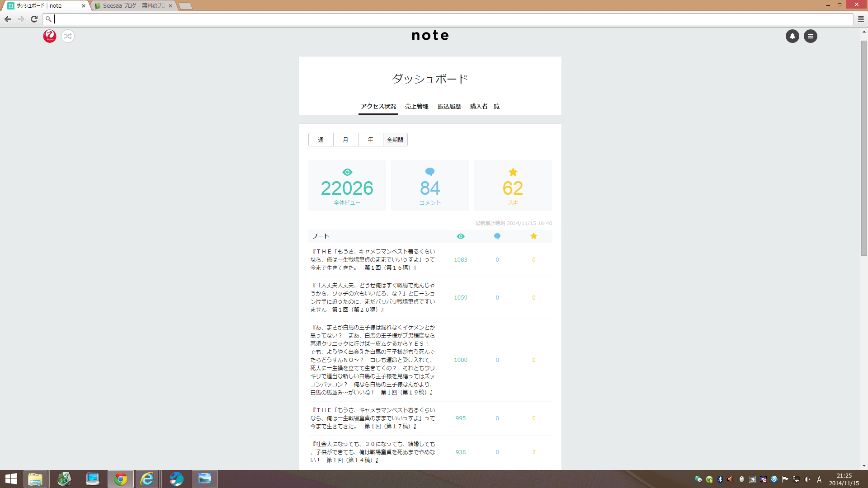Click the eye/views icon in stats
868x488 pixels.
coord(347,172)
